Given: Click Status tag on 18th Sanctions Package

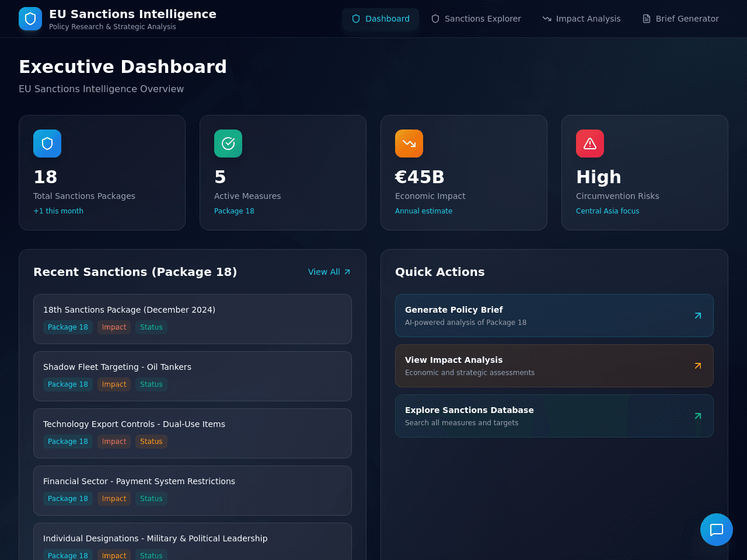Looking at the screenshot, I should click(151, 327).
